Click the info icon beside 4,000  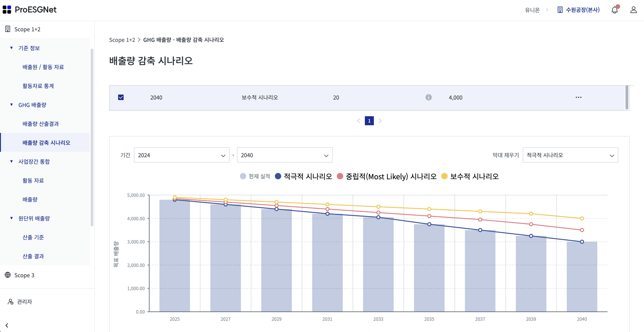(x=428, y=98)
